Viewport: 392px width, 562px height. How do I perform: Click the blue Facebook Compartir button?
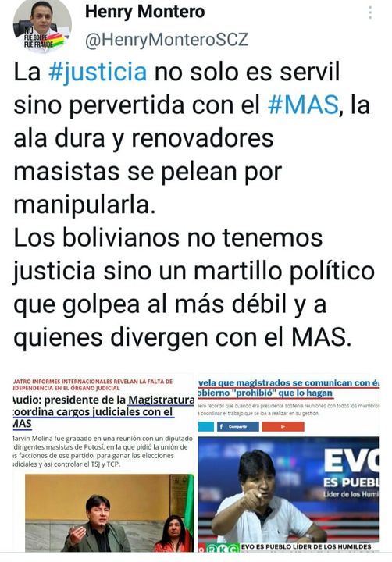(x=238, y=426)
